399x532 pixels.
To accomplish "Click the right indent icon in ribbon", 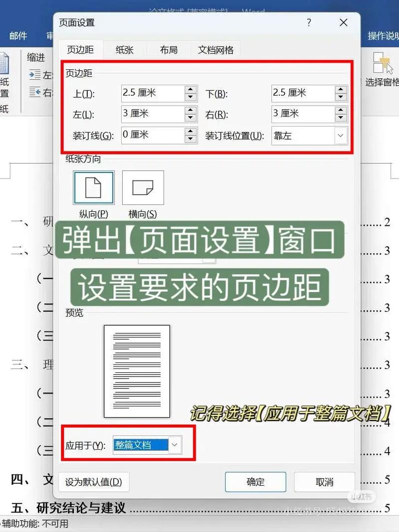I will coord(35,92).
